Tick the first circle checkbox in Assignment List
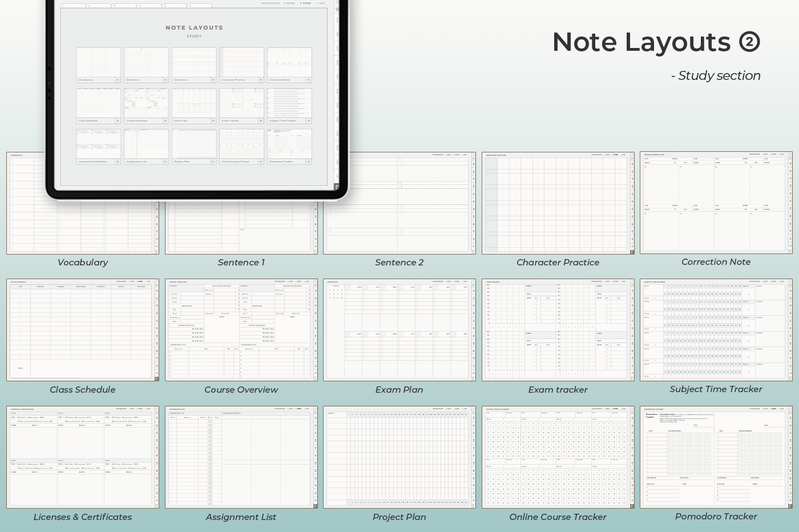Viewport: 799px width, 532px height. (x=210, y=422)
